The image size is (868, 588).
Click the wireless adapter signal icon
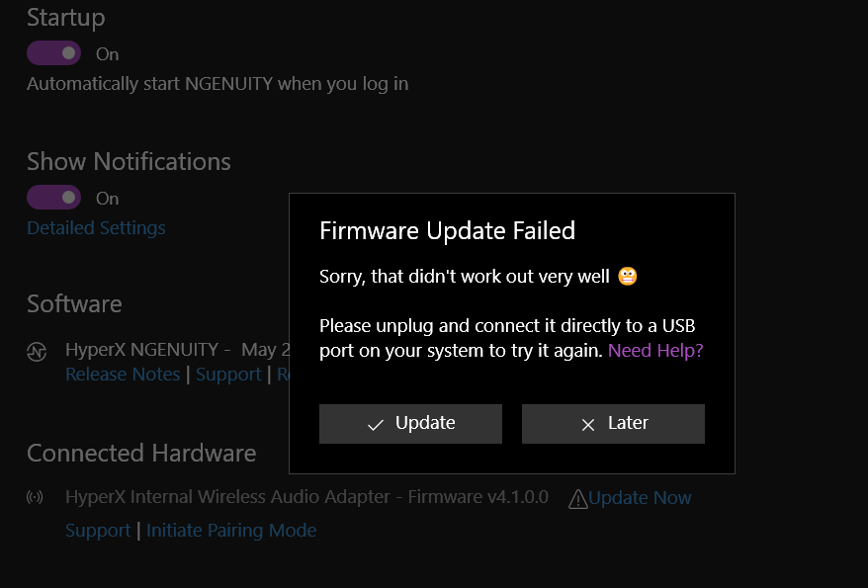pyautogui.click(x=35, y=497)
